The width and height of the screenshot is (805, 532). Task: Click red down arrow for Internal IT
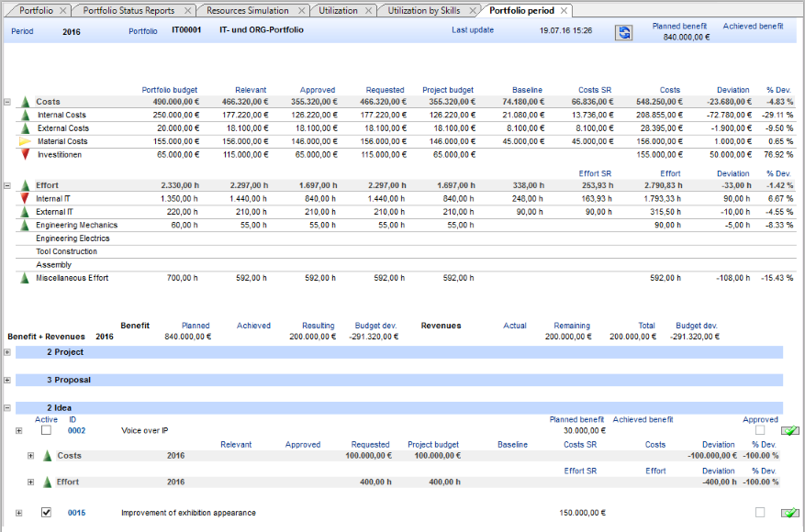coord(25,198)
